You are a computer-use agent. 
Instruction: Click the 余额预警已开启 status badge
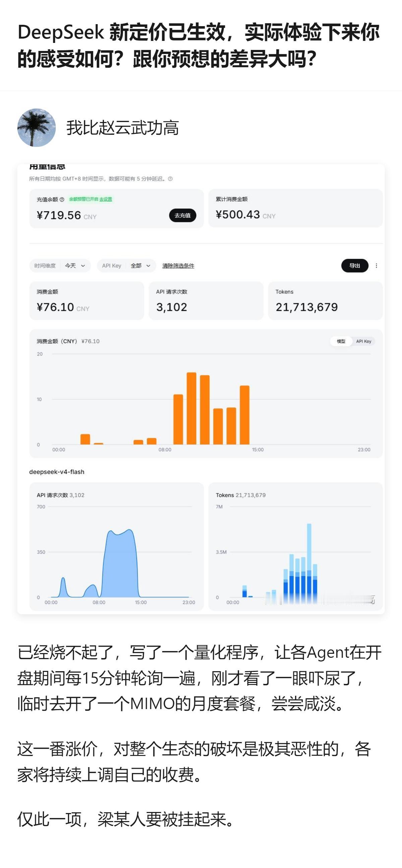click(83, 199)
